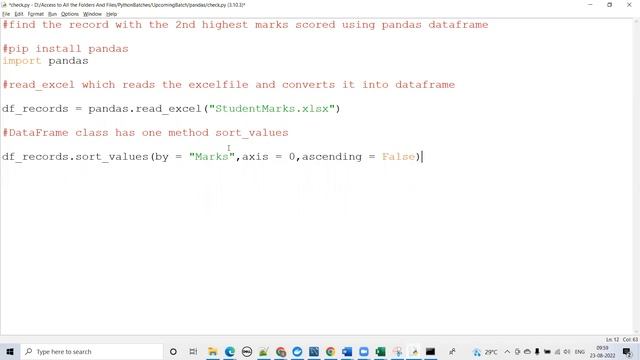This screenshot has height=360, width=640.
Task: Click 'Ln: 12' in the status bar
Action: coord(612,340)
